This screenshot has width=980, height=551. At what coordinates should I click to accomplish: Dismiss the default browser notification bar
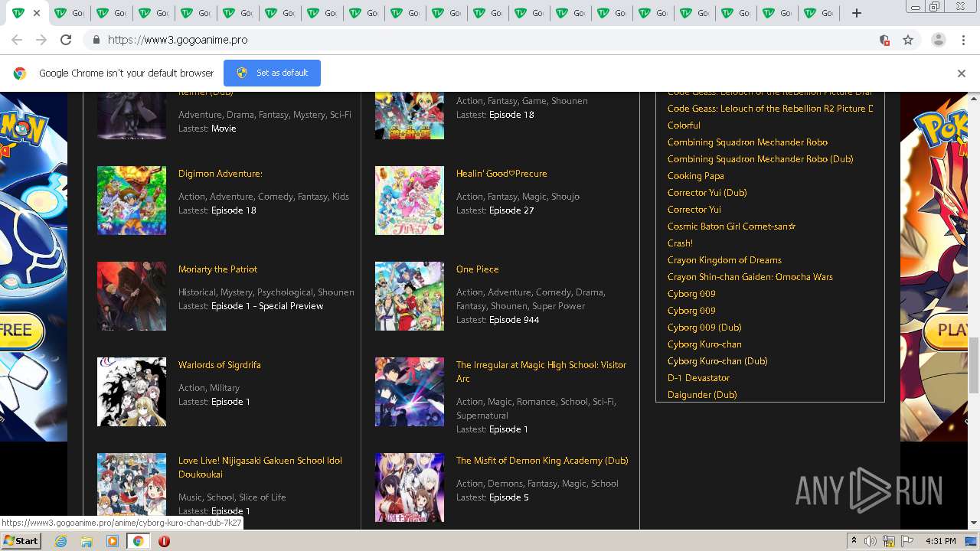(962, 73)
